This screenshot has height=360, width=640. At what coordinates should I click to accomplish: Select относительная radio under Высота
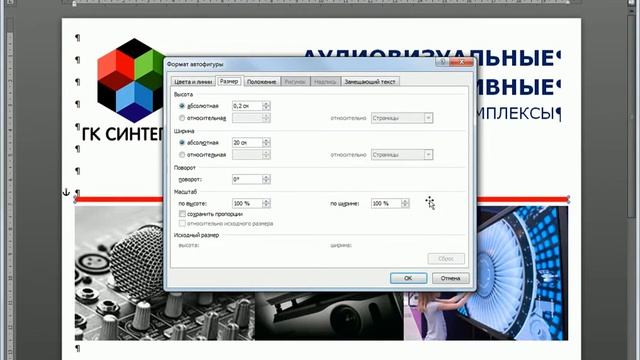(182, 118)
